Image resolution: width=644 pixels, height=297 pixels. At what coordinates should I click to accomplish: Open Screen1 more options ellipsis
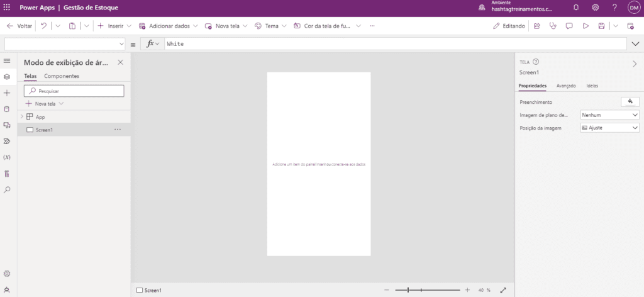pos(118,130)
